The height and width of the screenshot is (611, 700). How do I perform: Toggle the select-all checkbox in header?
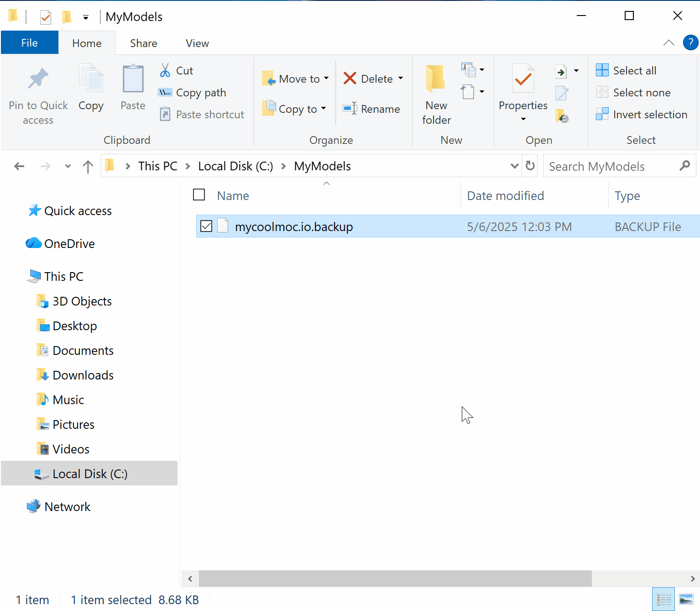[x=199, y=195]
